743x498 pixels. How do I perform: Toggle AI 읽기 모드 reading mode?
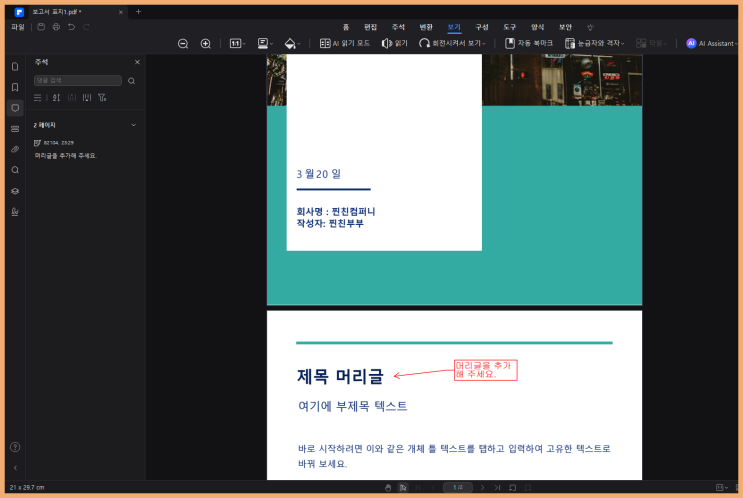[345, 44]
